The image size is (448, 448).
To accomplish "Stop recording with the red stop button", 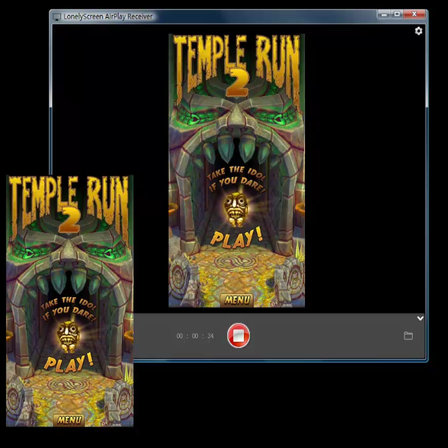I will (238, 335).
